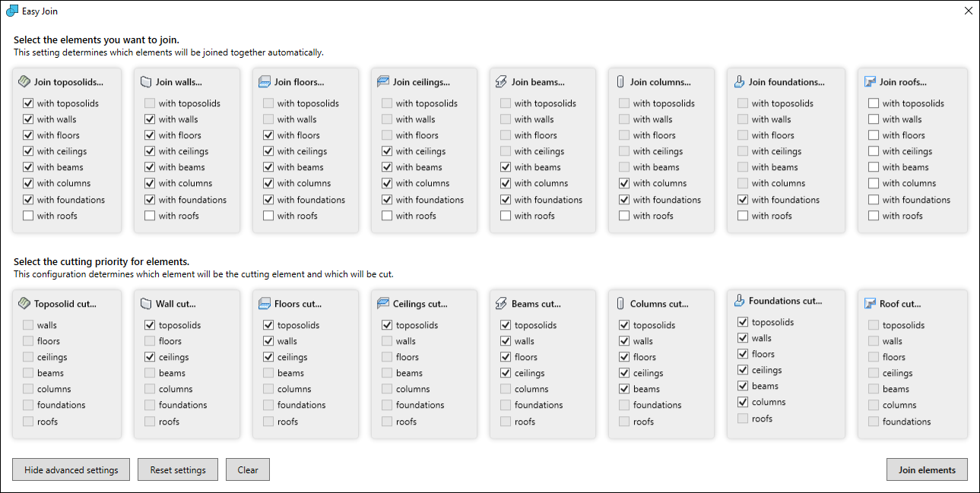Enable 'with roofs' under Join toposolids

point(28,216)
